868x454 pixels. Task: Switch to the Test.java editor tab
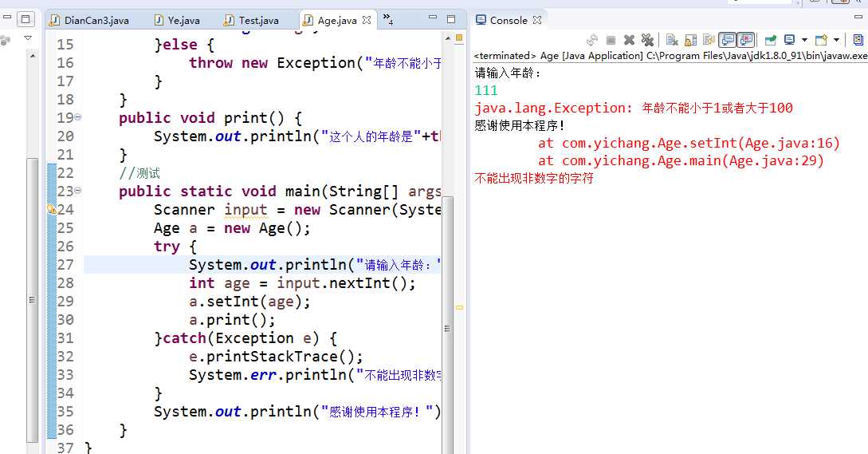pyautogui.click(x=252, y=21)
